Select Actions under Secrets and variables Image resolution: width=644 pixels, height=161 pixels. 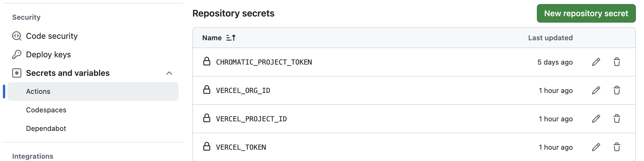38,92
